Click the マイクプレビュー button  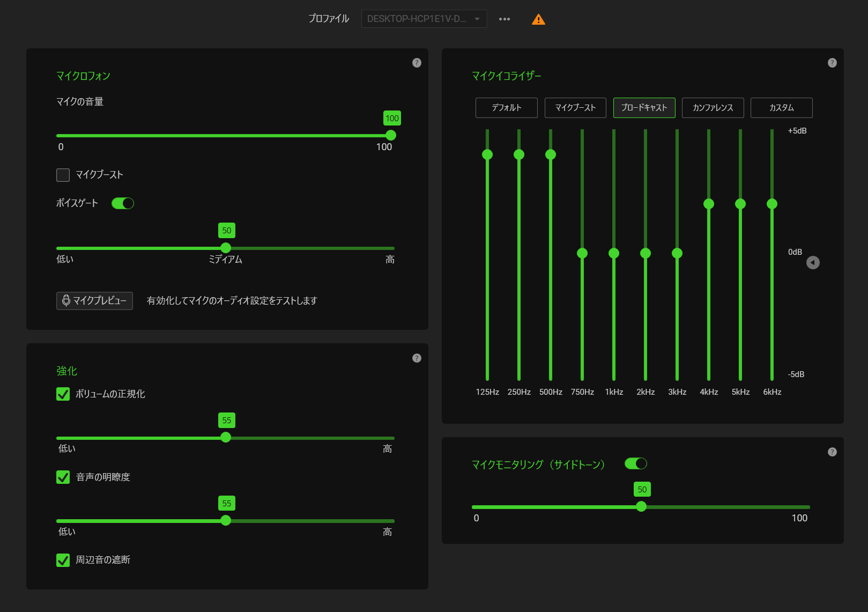(94, 301)
